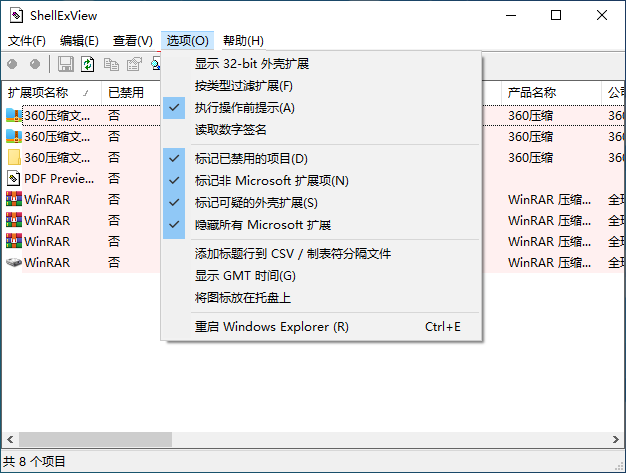Viewport: 626px width, 473px height.
Task: Click the red Disable selected items dot
Action: 12,64
